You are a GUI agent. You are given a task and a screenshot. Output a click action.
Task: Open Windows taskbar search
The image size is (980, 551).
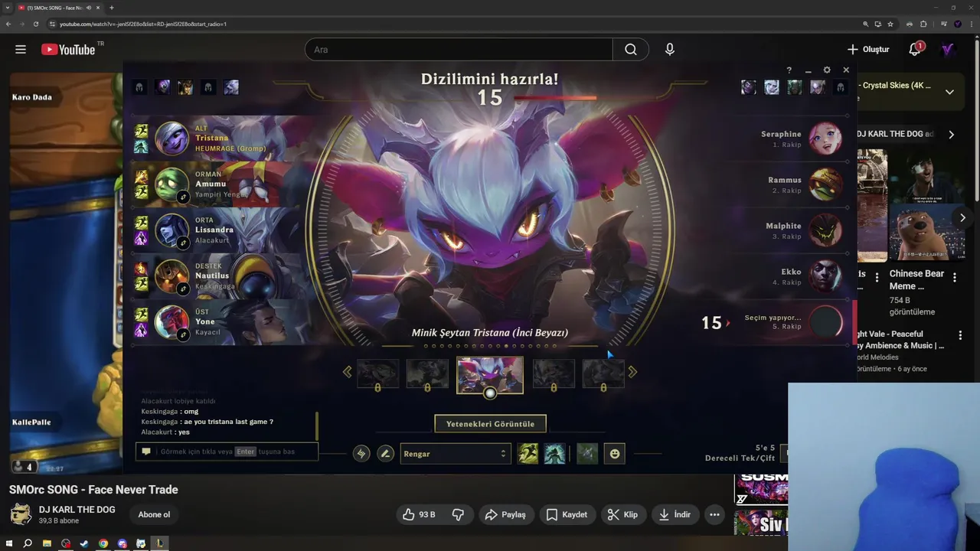28,543
